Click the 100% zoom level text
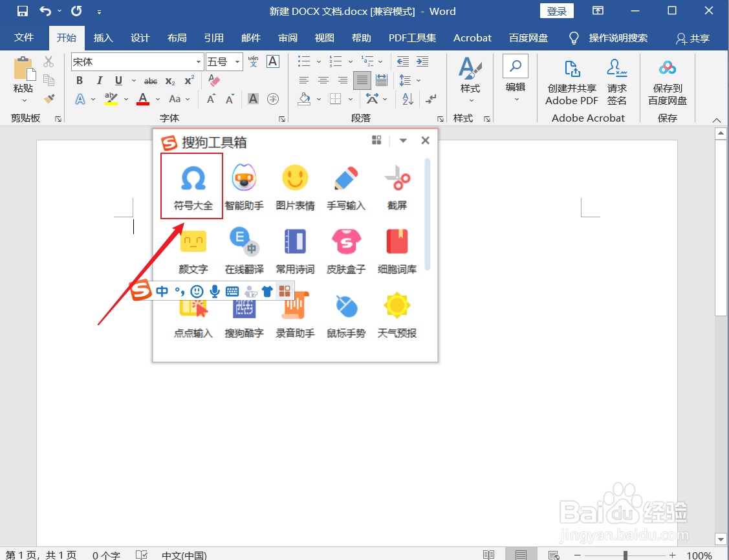The height and width of the screenshot is (560, 729). [699, 555]
